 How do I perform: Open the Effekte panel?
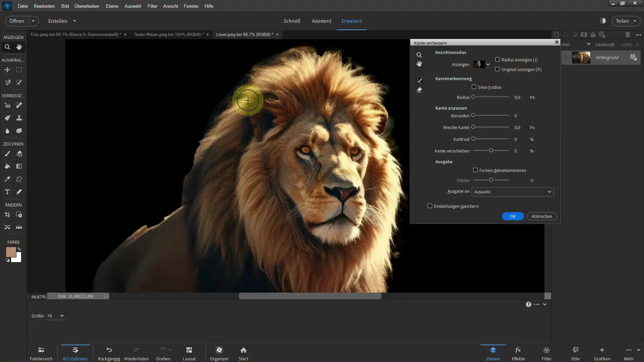tap(518, 354)
